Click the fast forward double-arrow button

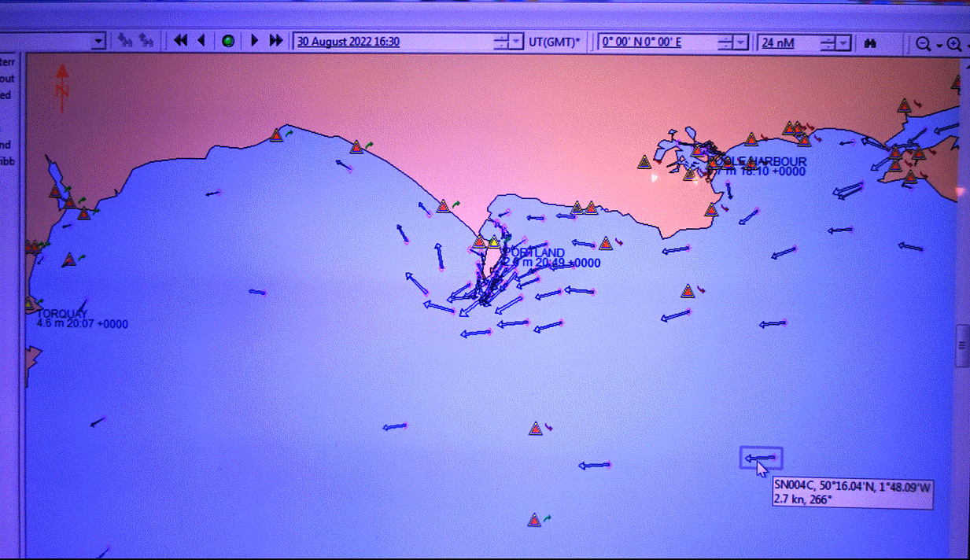pos(276,41)
